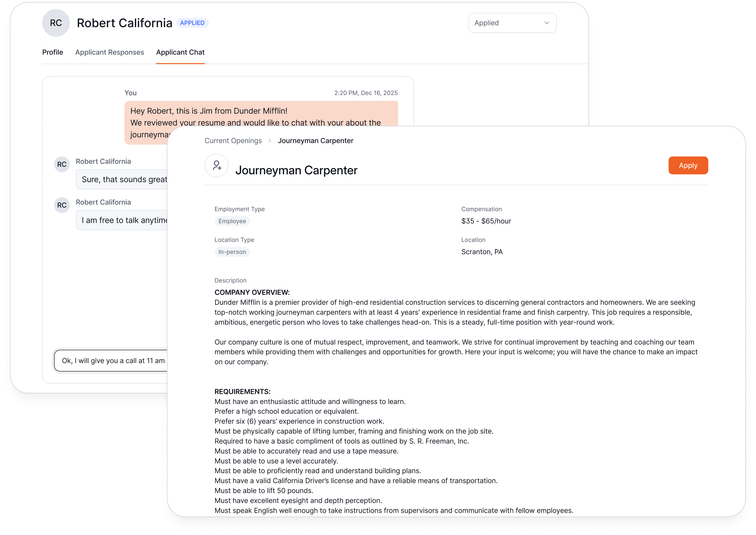Click the Robert California name heading

coord(125,23)
